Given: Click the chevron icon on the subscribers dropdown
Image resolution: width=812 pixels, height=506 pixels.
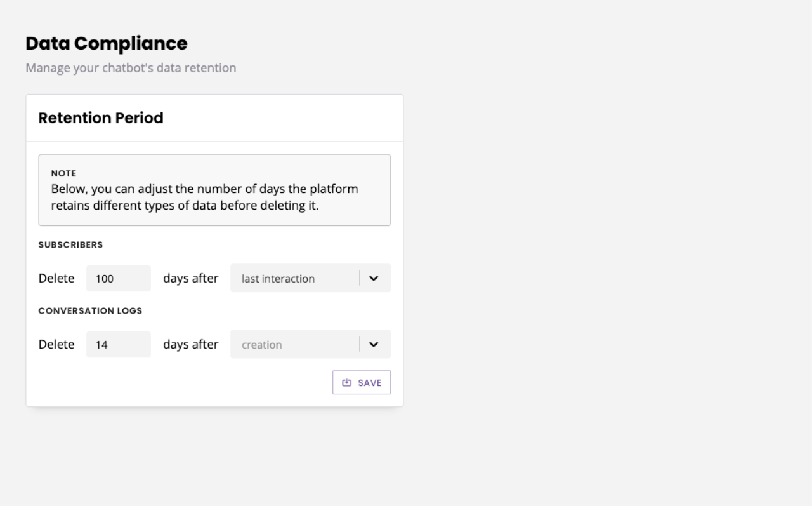Looking at the screenshot, I should pyautogui.click(x=374, y=278).
